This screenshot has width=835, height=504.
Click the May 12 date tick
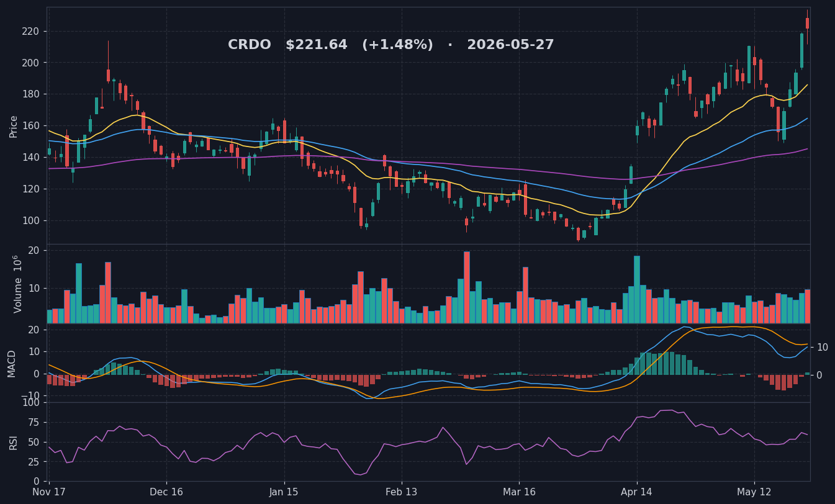click(754, 492)
